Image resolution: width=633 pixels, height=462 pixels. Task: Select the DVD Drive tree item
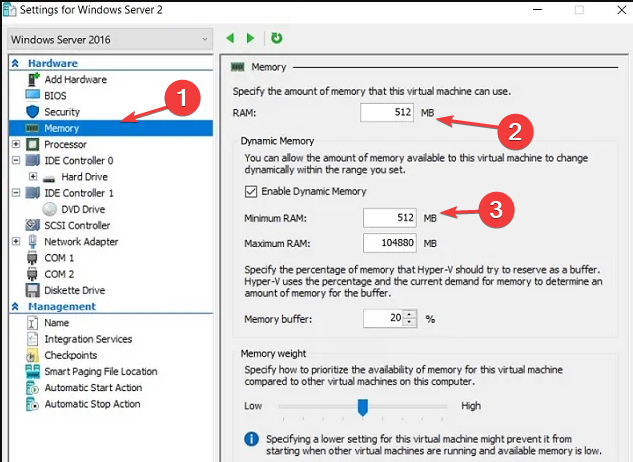83,209
